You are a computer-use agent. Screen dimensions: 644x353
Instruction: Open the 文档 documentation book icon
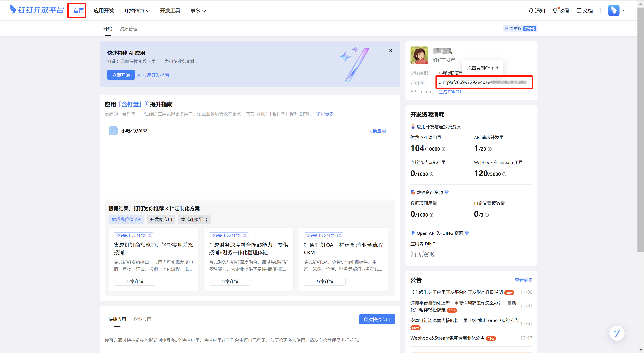(x=584, y=11)
